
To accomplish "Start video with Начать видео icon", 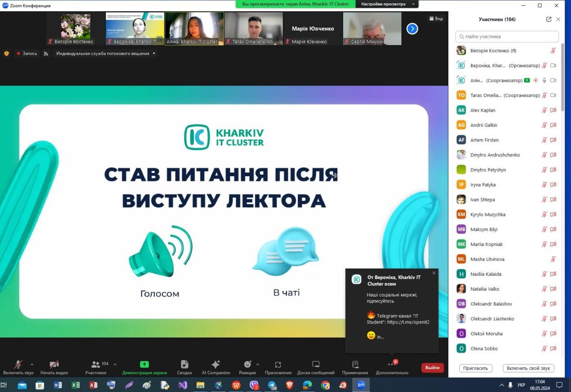I will [54, 364].
